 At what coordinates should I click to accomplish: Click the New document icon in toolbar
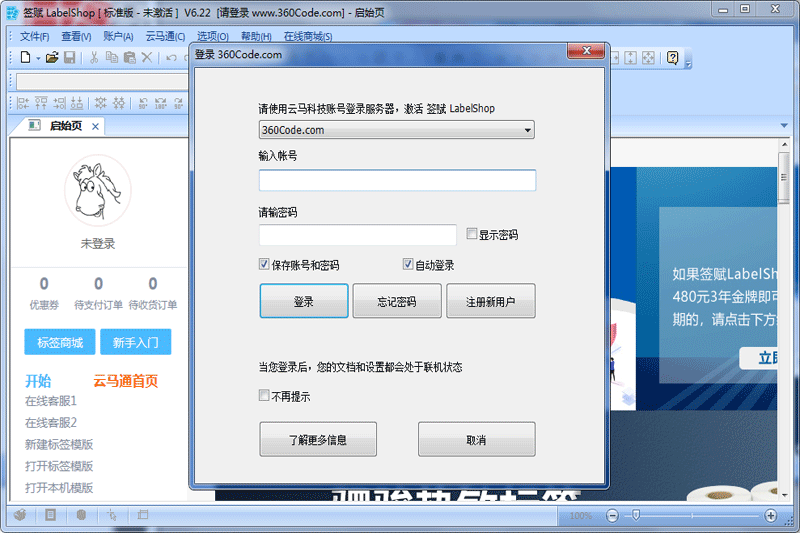pos(26,57)
